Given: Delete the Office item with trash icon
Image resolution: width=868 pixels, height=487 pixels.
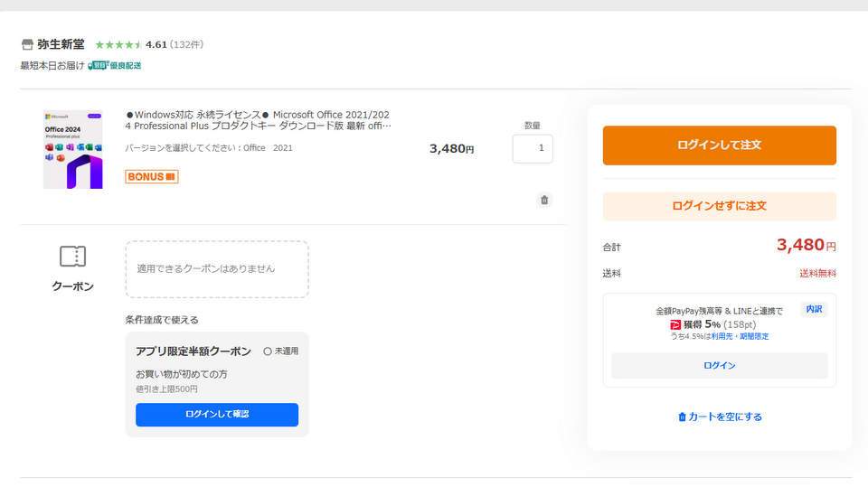Looking at the screenshot, I should click(544, 200).
